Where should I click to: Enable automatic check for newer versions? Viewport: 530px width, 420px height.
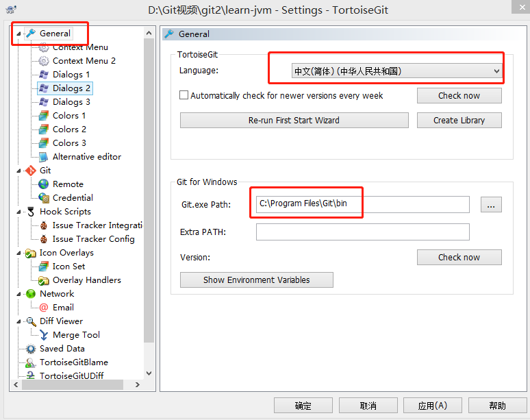click(184, 95)
